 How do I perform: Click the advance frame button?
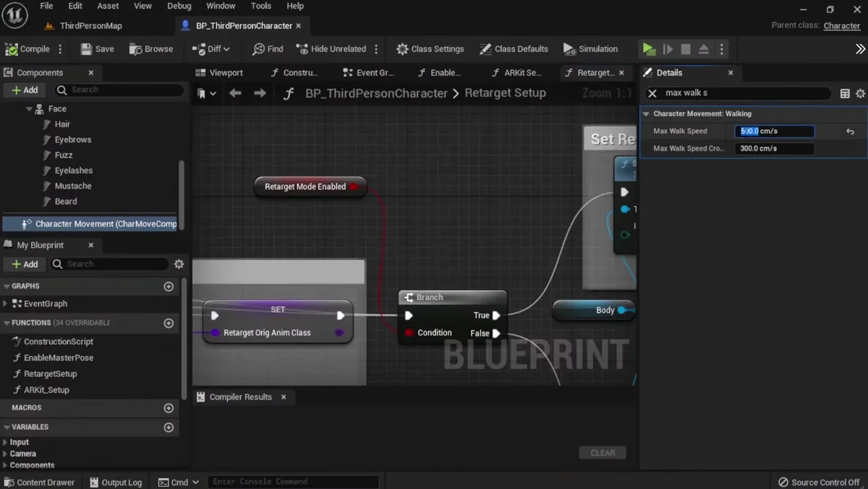pos(668,49)
